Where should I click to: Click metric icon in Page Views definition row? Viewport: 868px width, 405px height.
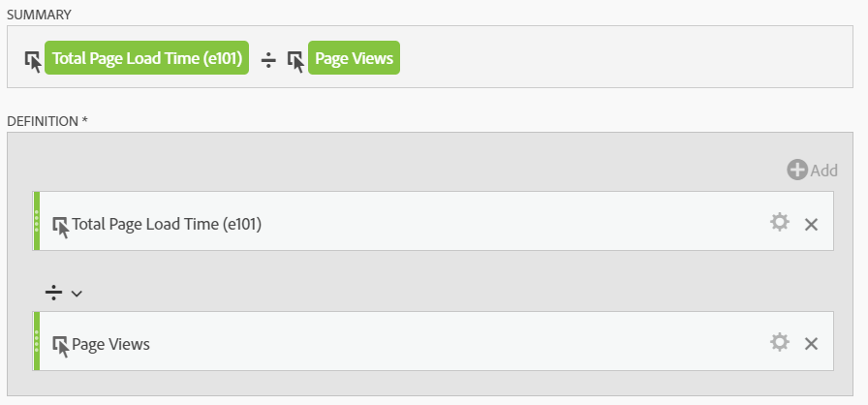point(61,346)
